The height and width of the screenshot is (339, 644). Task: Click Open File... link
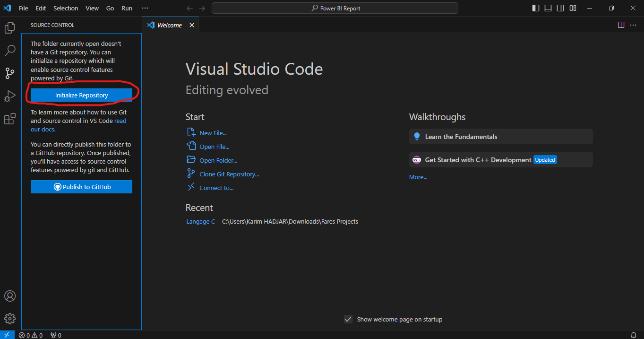pos(215,147)
